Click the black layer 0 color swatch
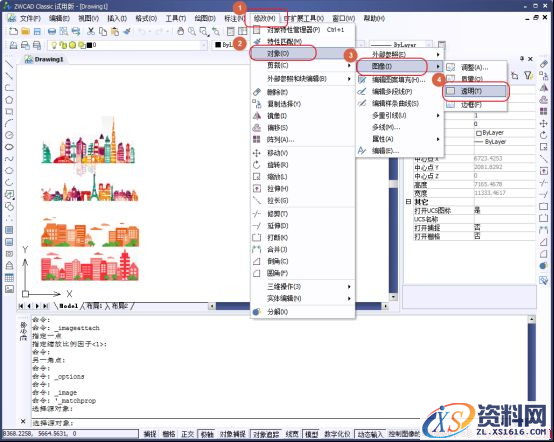Image resolution: width=554 pixels, height=442 pixels. tap(89, 45)
